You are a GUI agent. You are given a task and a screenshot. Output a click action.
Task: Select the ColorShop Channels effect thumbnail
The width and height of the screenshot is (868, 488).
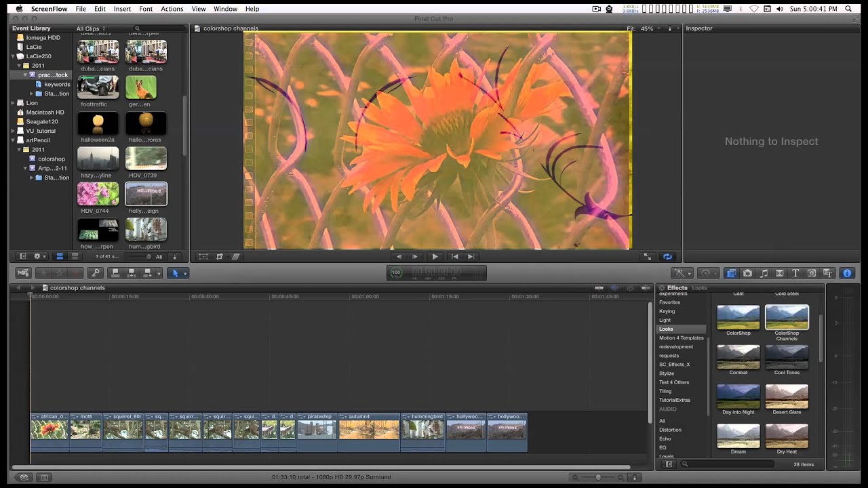(787, 317)
